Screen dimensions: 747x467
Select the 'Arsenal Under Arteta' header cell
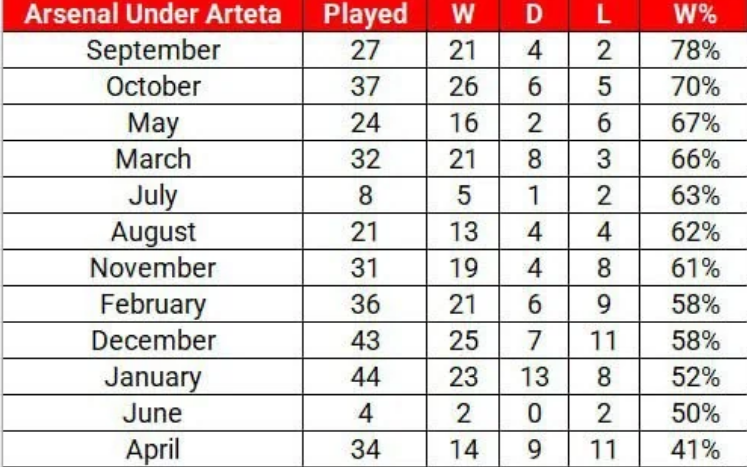[x=153, y=14]
